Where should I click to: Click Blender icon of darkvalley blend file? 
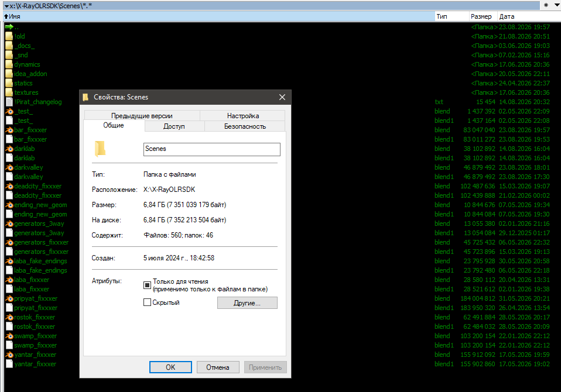(9, 167)
